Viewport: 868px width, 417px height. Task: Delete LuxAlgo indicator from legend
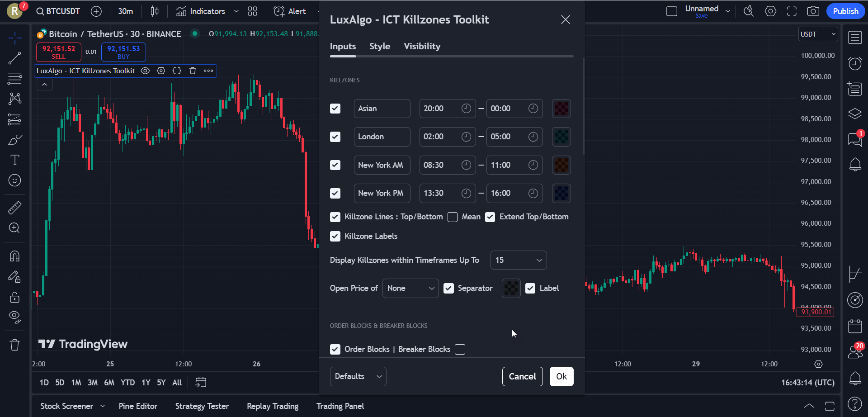pyautogui.click(x=193, y=71)
